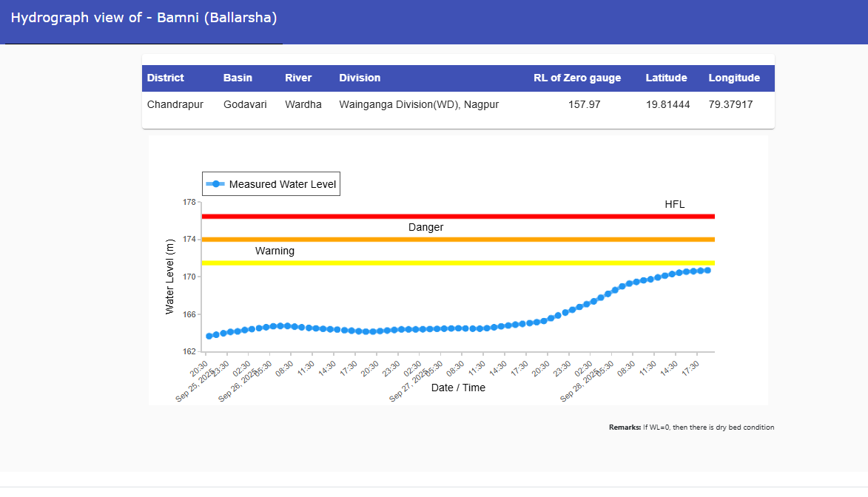
Task: Click the yellow Warning threshold line
Action: click(458, 263)
